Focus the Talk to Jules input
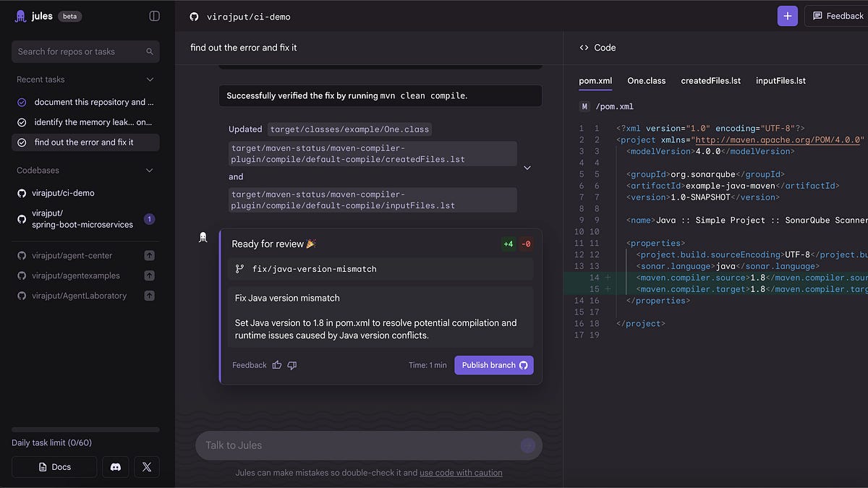This screenshot has width=868, height=488. tap(369, 445)
